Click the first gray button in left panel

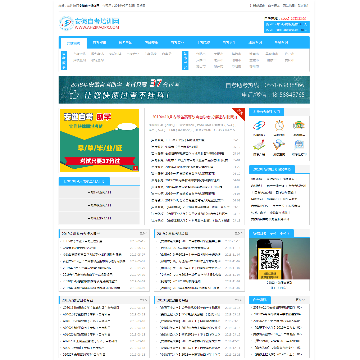[x=99, y=192]
